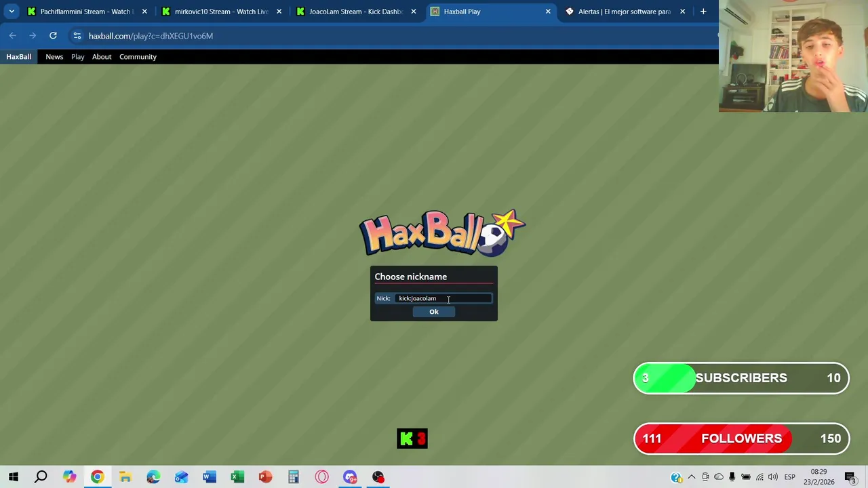The height and width of the screenshot is (488, 868).
Task: Open a new browser tab
Action: (703, 12)
